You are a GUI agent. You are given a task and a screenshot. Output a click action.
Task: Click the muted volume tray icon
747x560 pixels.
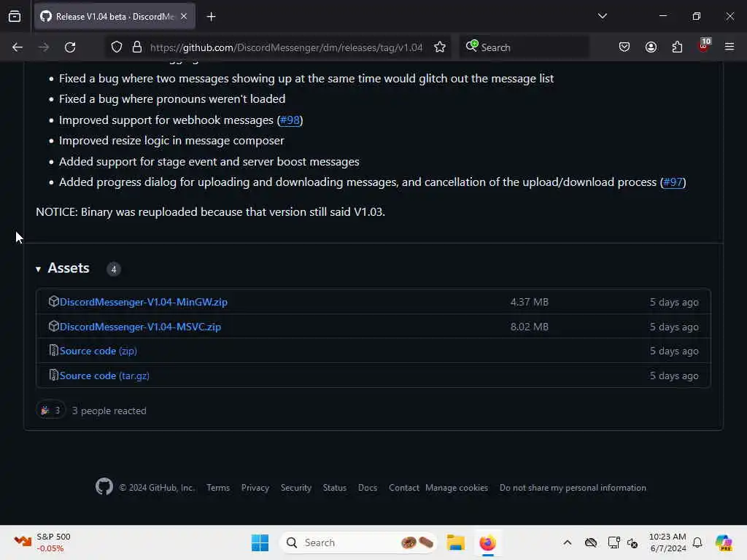tap(632, 542)
